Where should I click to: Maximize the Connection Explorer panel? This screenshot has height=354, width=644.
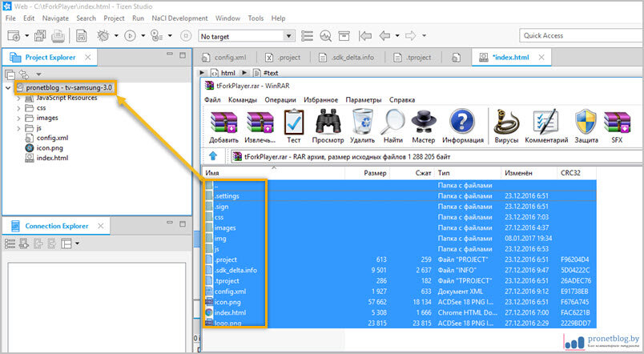(x=183, y=223)
